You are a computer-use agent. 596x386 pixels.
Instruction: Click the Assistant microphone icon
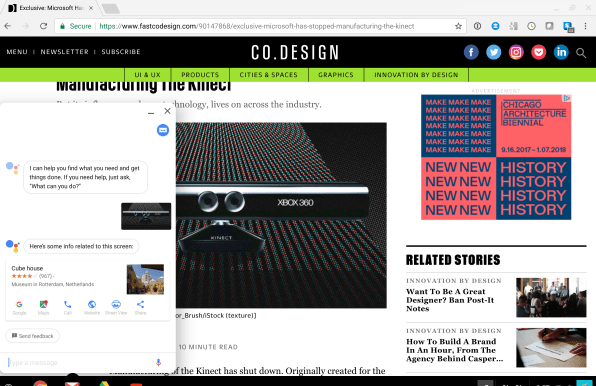tap(159, 362)
